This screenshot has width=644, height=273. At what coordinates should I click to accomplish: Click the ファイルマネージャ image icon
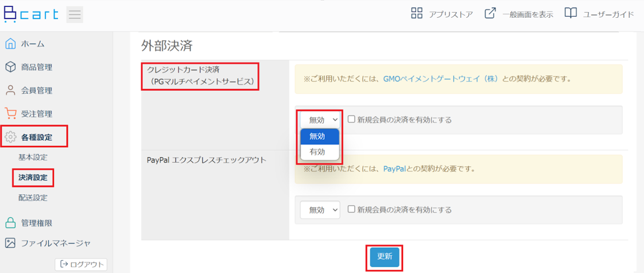tap(11, 243)
